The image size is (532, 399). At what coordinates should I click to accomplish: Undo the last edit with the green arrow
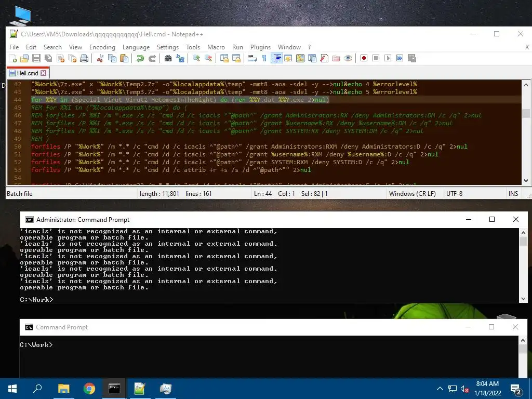(x=140, y=58)
